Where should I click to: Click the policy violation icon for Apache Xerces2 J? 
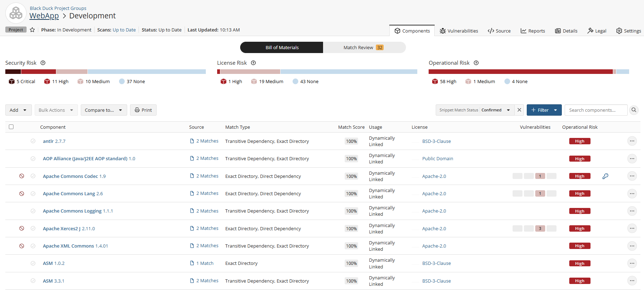tap(22, 228)
